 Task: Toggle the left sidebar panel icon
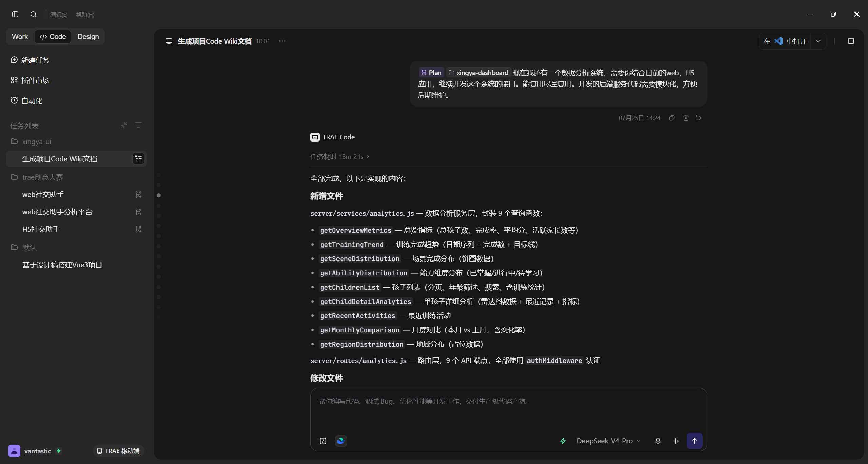(15, 14)
